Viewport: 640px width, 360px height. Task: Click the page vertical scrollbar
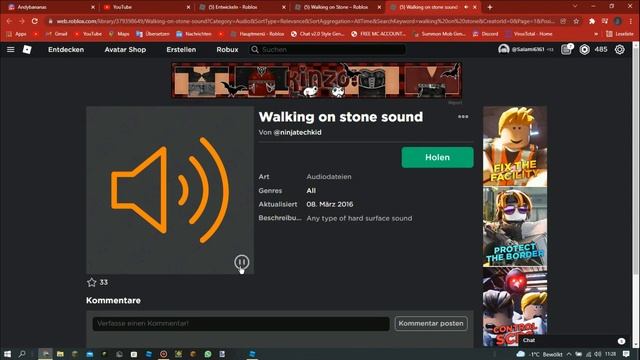pos(636,159)
